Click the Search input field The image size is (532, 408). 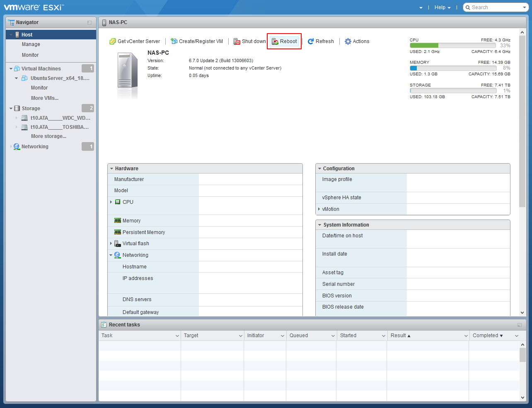496,7
